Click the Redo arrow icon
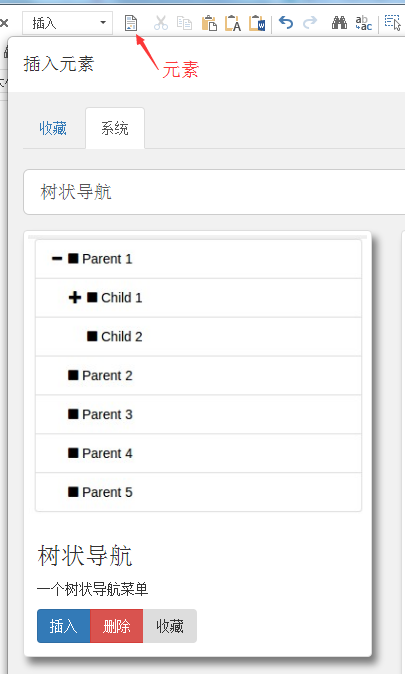 coord(310,22)
